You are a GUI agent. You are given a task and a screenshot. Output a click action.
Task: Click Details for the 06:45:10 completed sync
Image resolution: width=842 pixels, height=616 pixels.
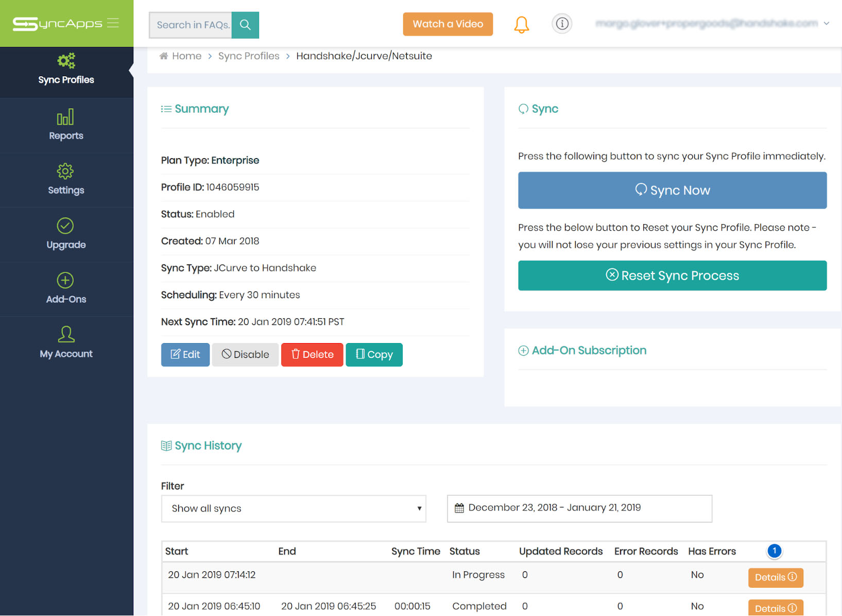tap(776, 608)
